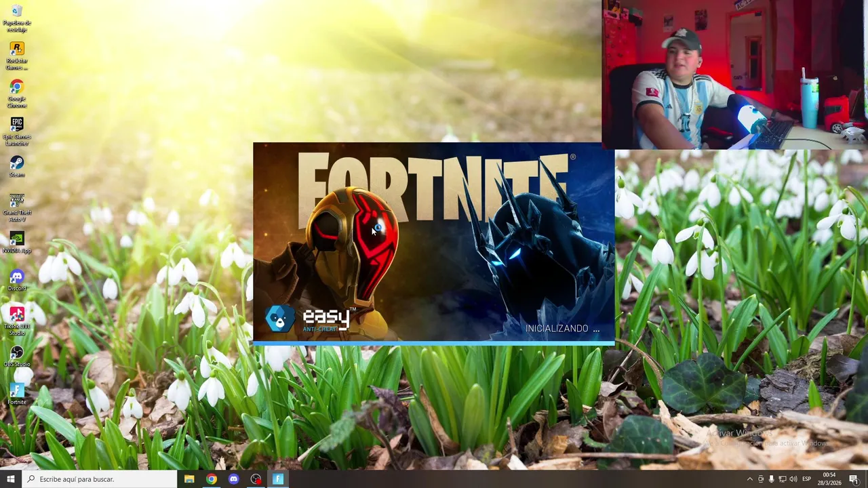
Task: Switch to Chrome in the taskbar
Action: tap(212, 479)
